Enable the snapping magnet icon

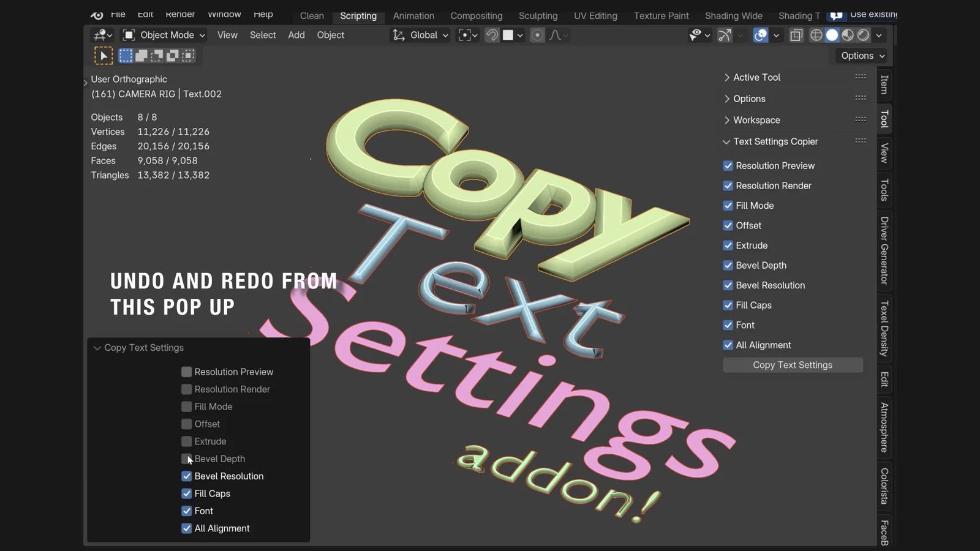click(x=492, y=35)
